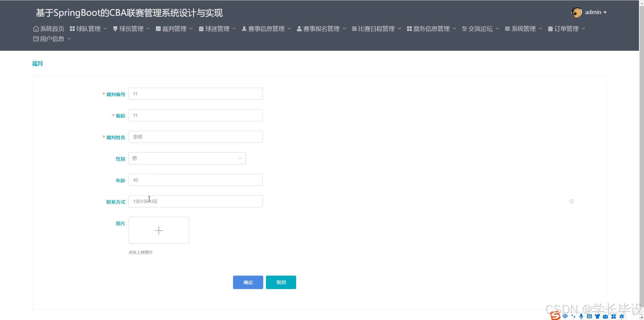
Task: Open the Sogou skin shirt icon
Action: [597, 316]
